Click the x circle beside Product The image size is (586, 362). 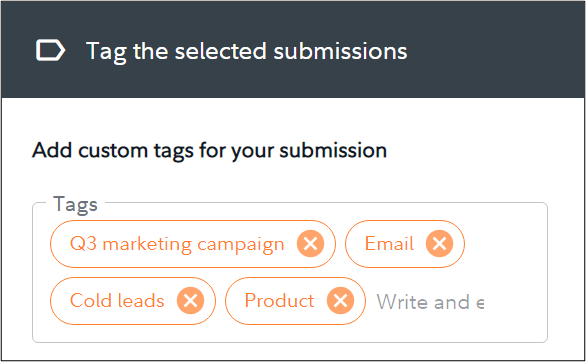point(340,300)
